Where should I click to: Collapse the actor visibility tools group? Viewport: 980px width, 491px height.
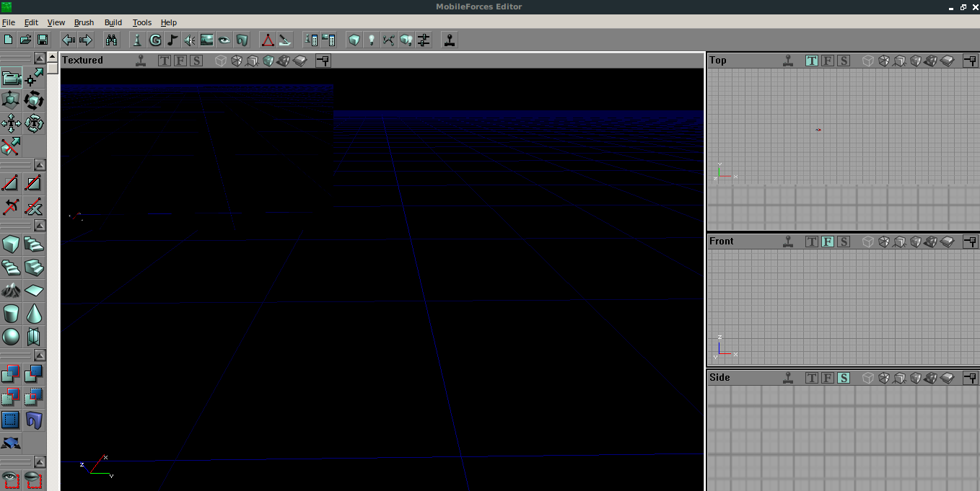pyautogui.click(x=40, y=461)
